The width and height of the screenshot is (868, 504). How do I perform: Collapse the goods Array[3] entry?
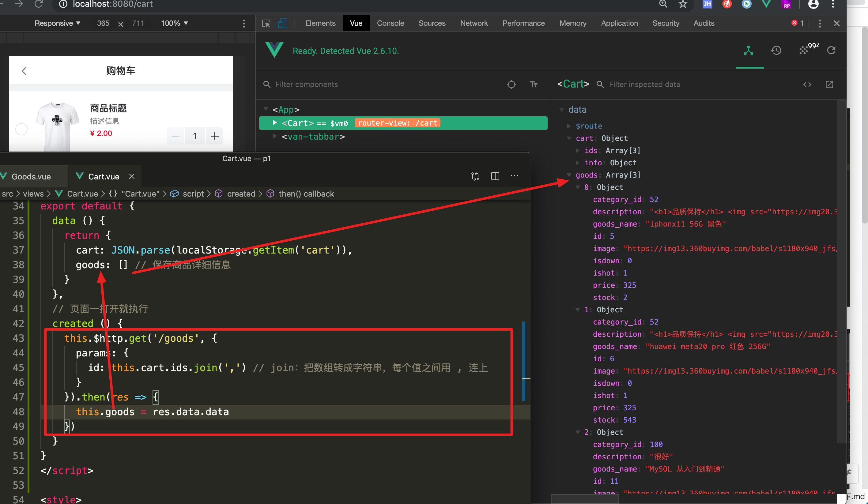pos(569,175)
